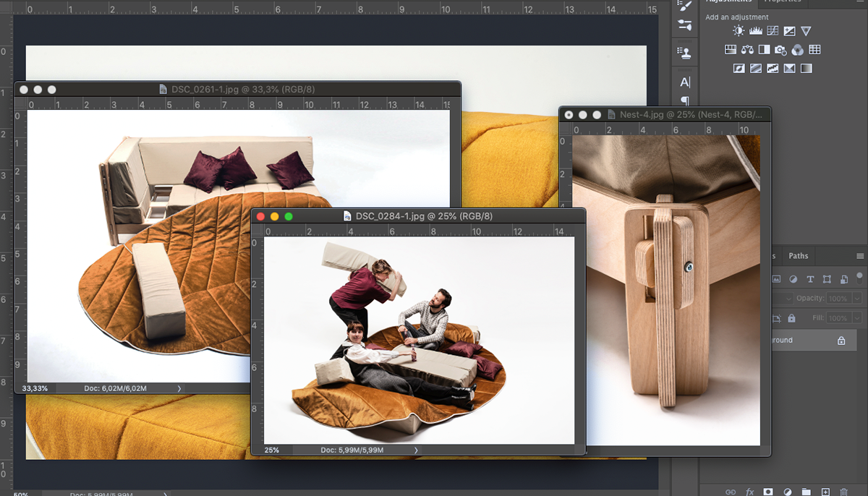
Task: Open the Opacity dropdown arrow
Action: pyautogui.click(x=857, y=299)
